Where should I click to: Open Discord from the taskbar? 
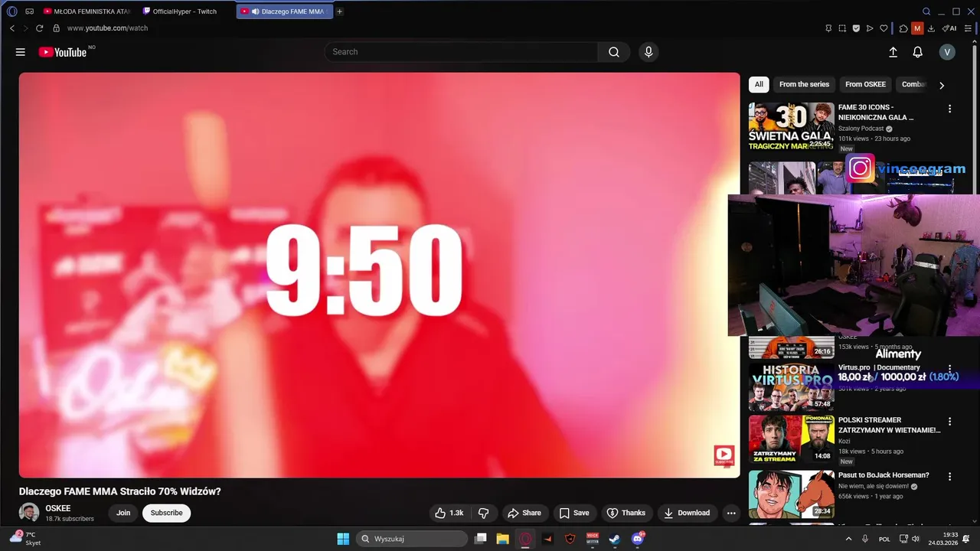coord(637,539)
